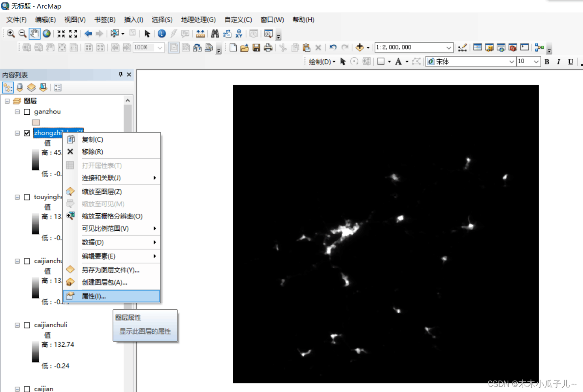583x392 pixels.
Task: Choose Zoom To Layer in context menu
Action: click(111, 192)
